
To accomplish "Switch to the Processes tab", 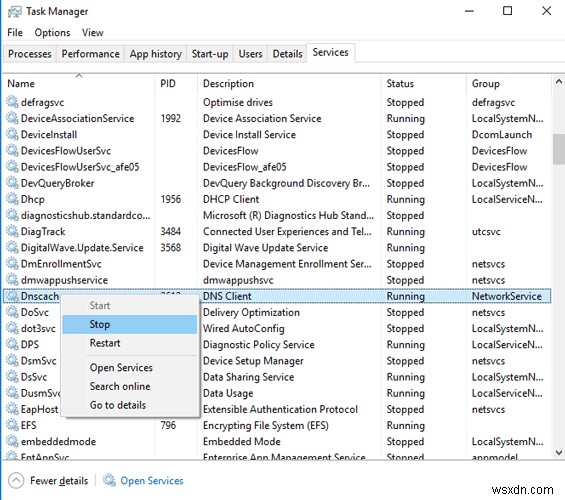I will point(30,54).
